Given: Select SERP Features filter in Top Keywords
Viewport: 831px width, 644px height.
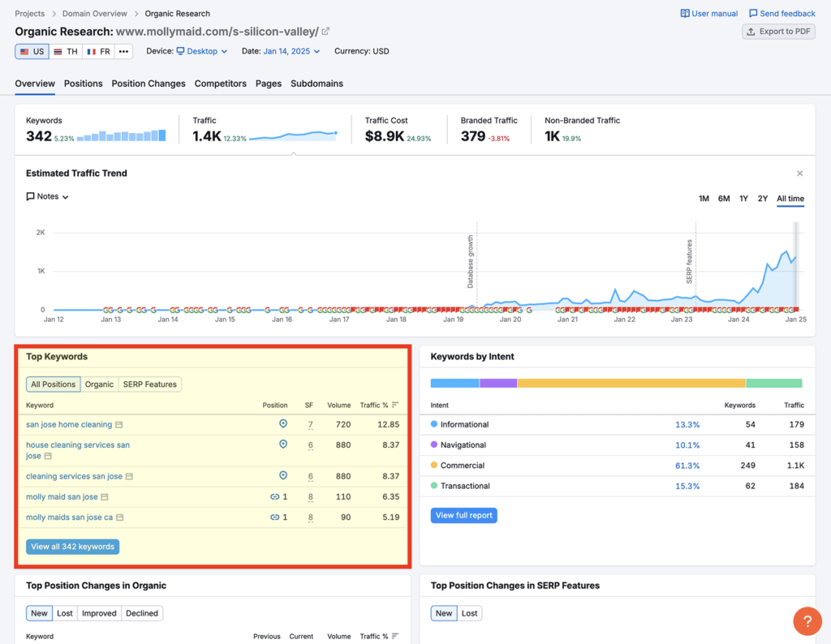Looking at the screenshot, I should [150, 384].
